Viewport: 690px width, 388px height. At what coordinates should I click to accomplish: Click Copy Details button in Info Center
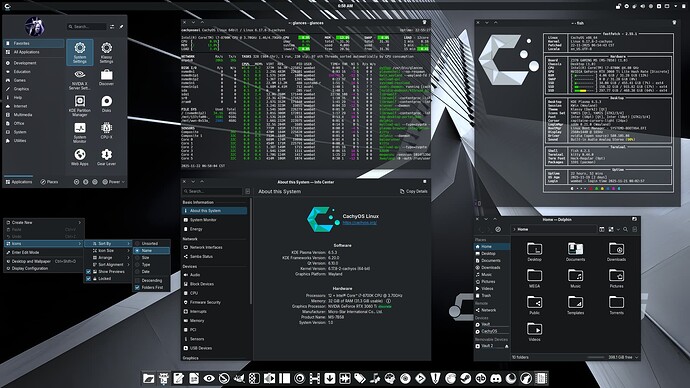pyautogui.click(x=414, y=191)
